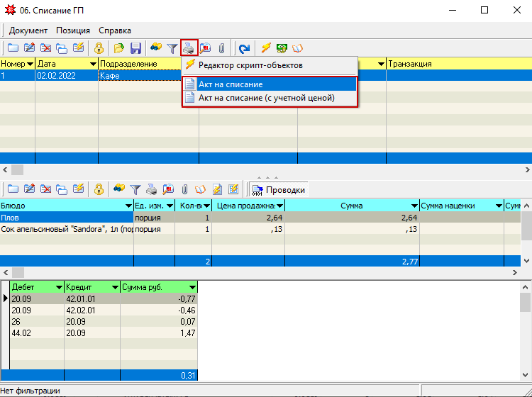Click the floppy disk save icon
Screen dimensions: 532x397
click(x=135, y=47)
